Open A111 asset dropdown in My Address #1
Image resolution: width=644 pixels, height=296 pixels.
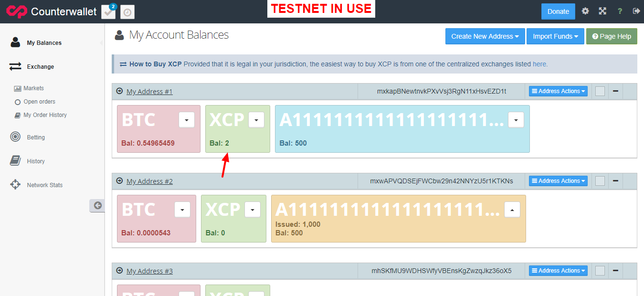click(x=516, y=120)
